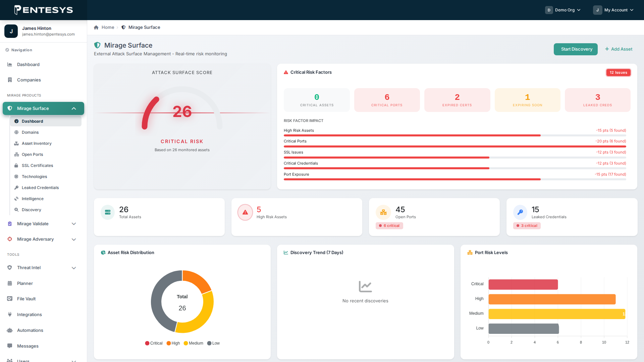Image resolution: width=644 pixels, height=362 pixels.
Task: Open the My Account dropdown
Action: pyautogui.click(x=613, y=10)
